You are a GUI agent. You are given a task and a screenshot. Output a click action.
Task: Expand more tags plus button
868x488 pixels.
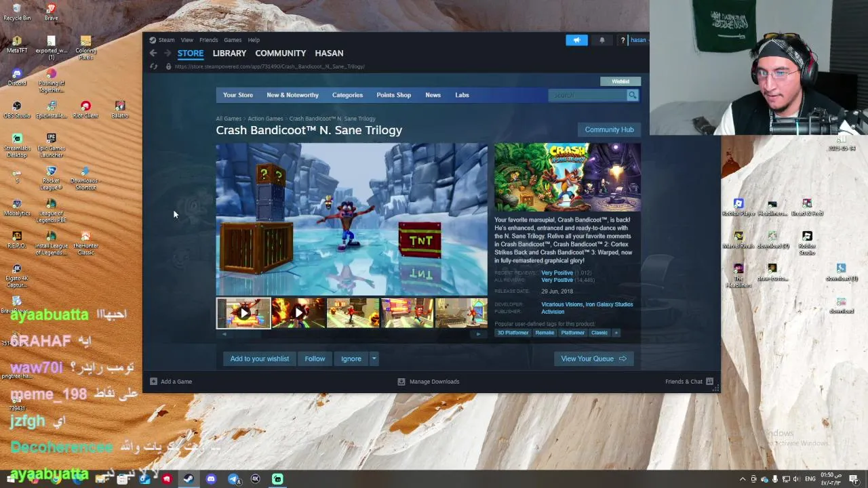click(x=616, y=333)
